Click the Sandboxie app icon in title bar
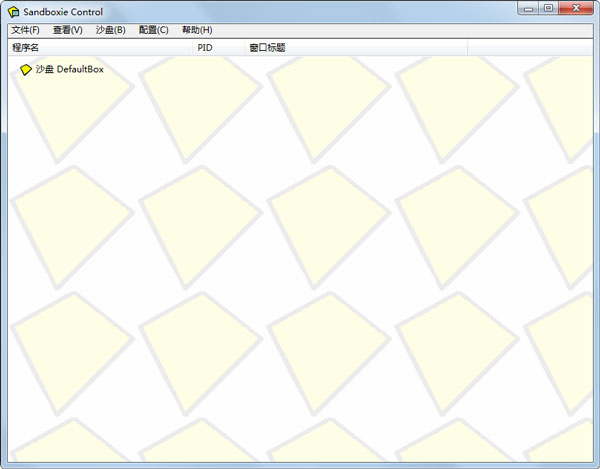600x469 pixels. pos(14,12)
